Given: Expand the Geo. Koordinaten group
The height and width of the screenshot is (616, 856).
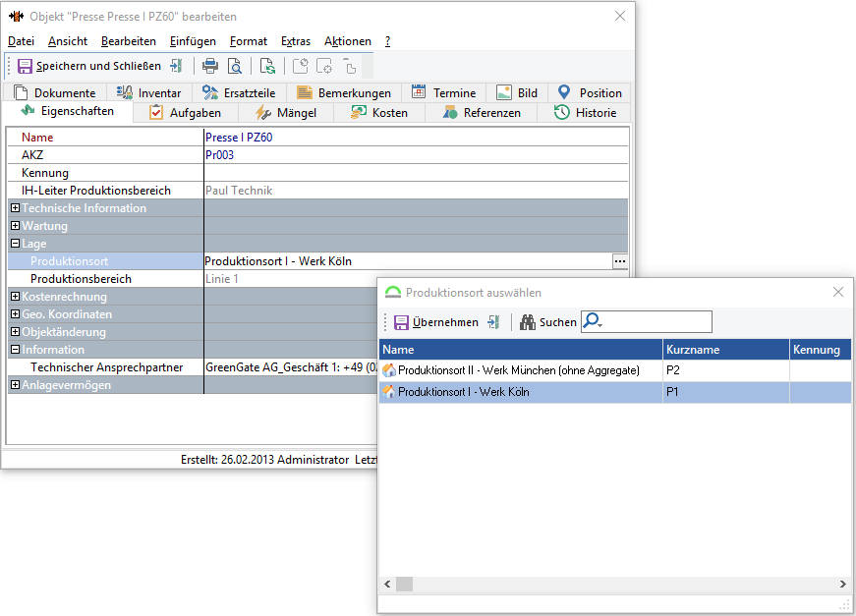Looking at the screenshot, I should (x=16, y=314).
